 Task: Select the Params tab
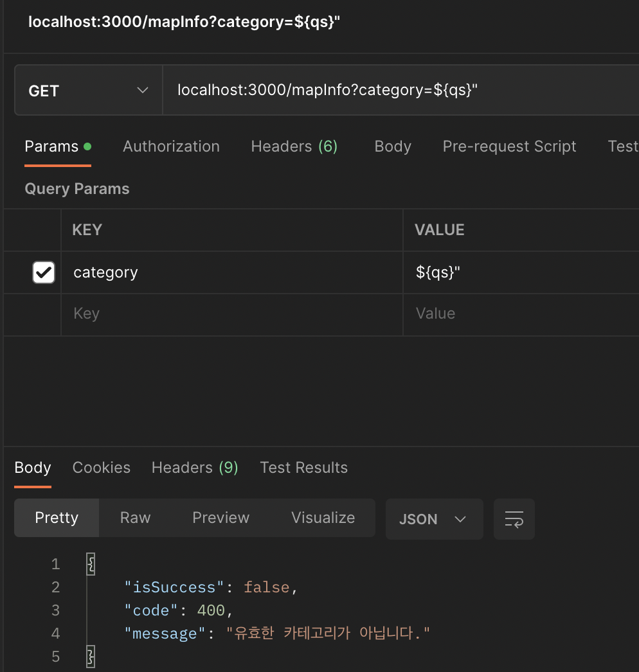point(57,146)
